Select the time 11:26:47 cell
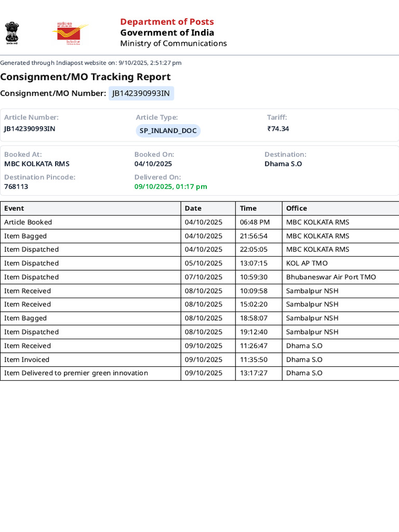399x532 pixels. [259, 345]
